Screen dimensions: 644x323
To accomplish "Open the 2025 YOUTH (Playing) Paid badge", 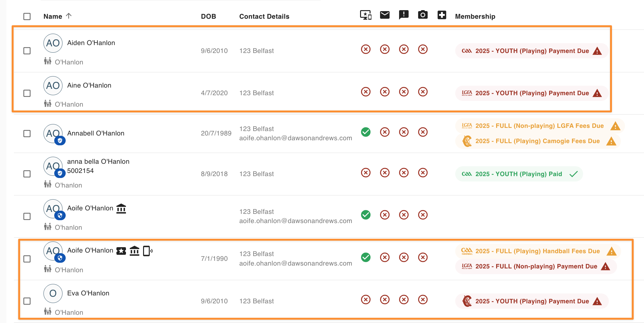I will click(519, 174).
